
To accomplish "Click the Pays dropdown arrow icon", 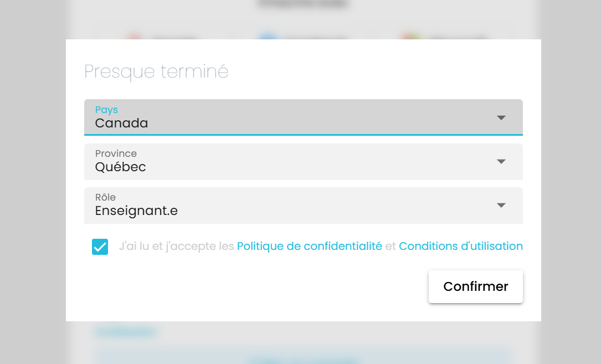I will click(501, 117).
